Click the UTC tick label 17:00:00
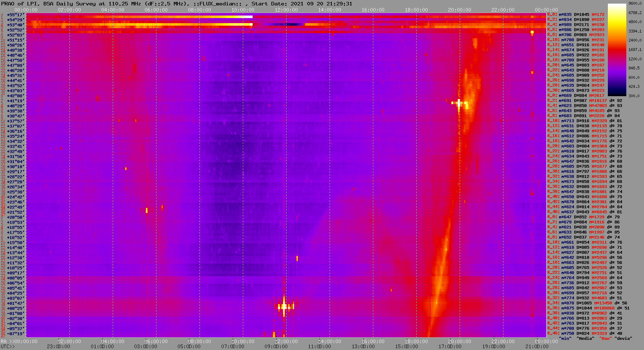 (450, 346)
